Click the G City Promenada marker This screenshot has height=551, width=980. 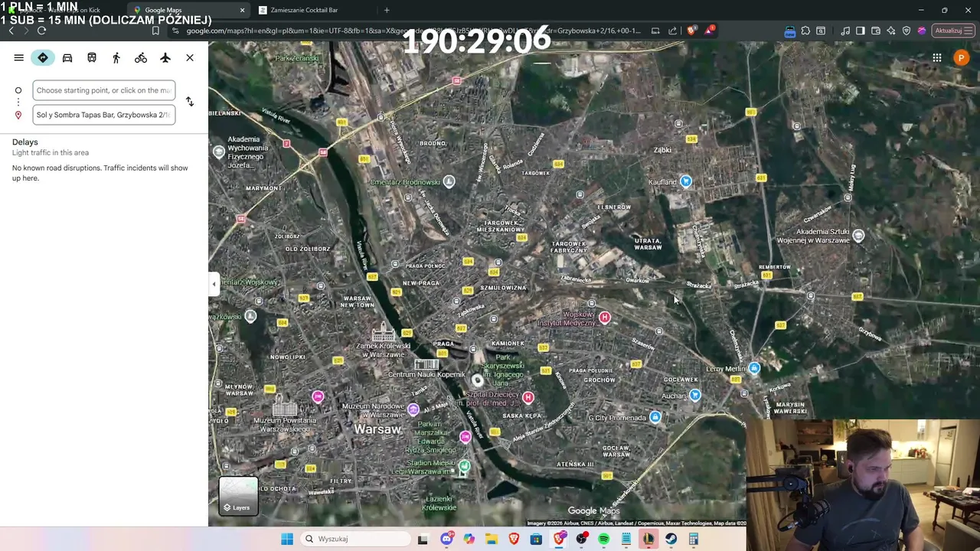coord(655,417)
